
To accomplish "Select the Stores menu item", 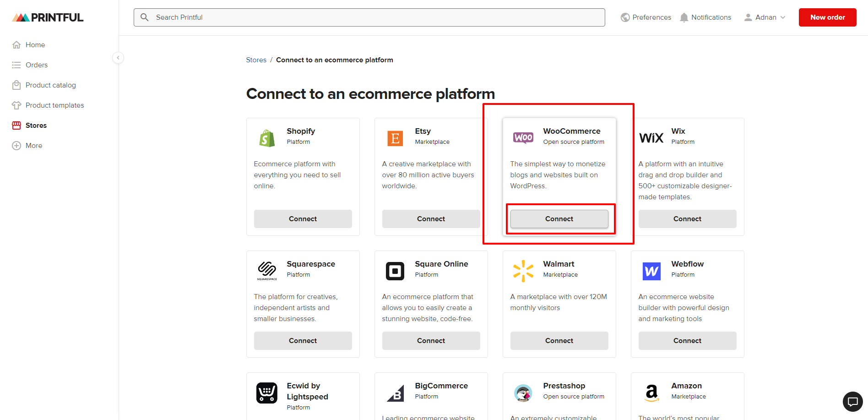I will [x=36, y=125].
